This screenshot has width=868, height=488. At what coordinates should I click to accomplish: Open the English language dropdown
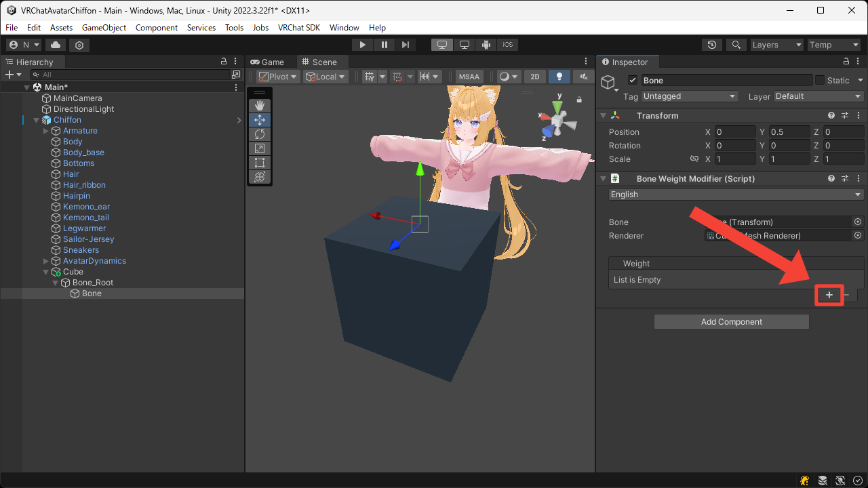(736, 195)
